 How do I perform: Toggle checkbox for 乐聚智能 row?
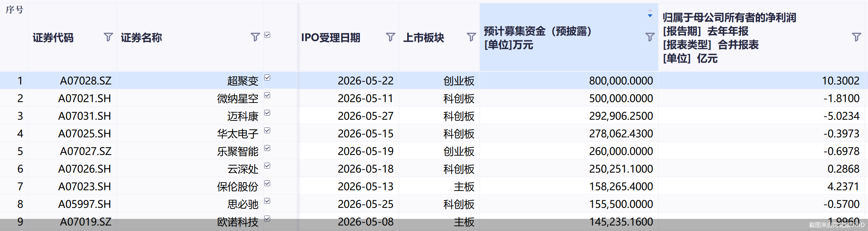coord(267,148)
